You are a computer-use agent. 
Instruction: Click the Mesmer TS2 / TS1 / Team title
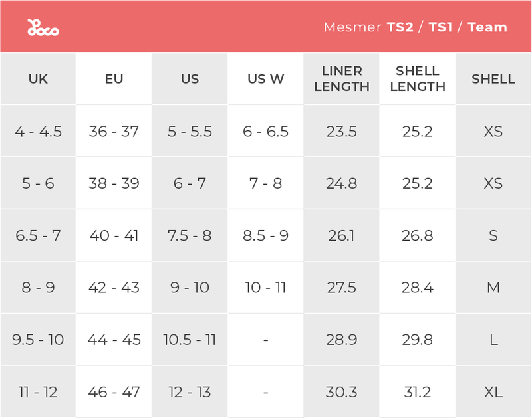(415, 27)
